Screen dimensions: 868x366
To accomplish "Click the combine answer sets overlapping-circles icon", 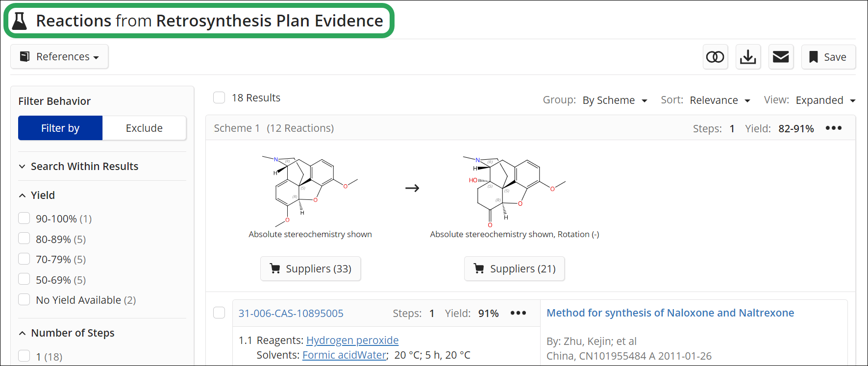I will [715, 57].
